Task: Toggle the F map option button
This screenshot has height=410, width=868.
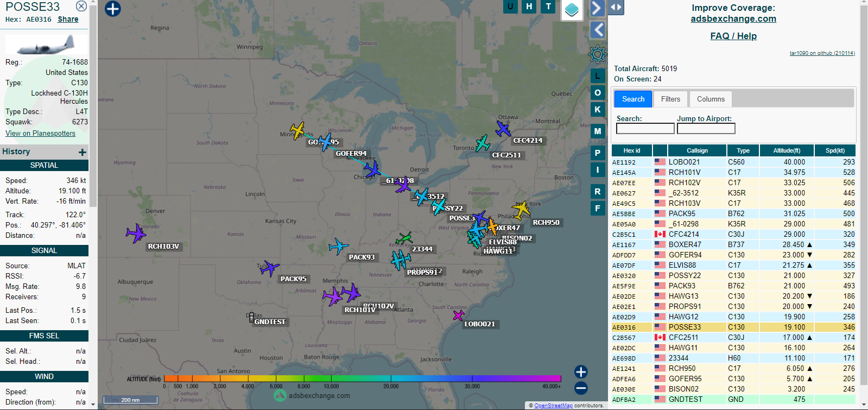Action: [598, 208]
